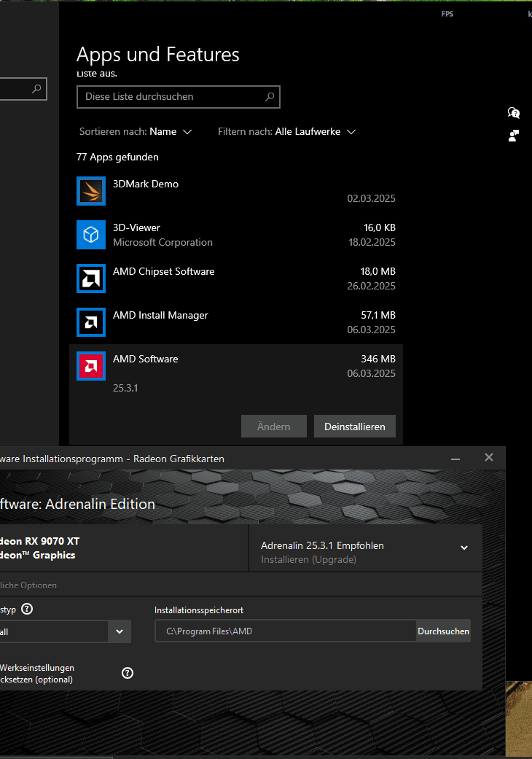Click the 18,0 MB size value

click(x=378, y=271)
